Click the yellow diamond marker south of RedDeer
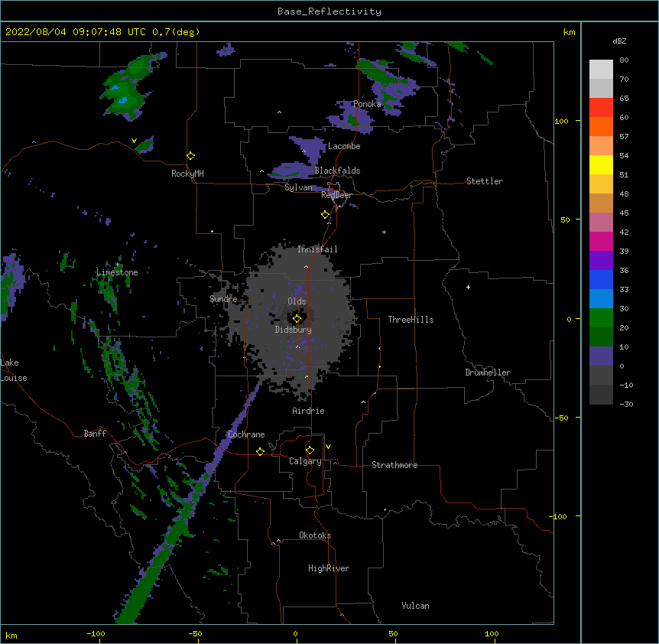 click(326, 215)
